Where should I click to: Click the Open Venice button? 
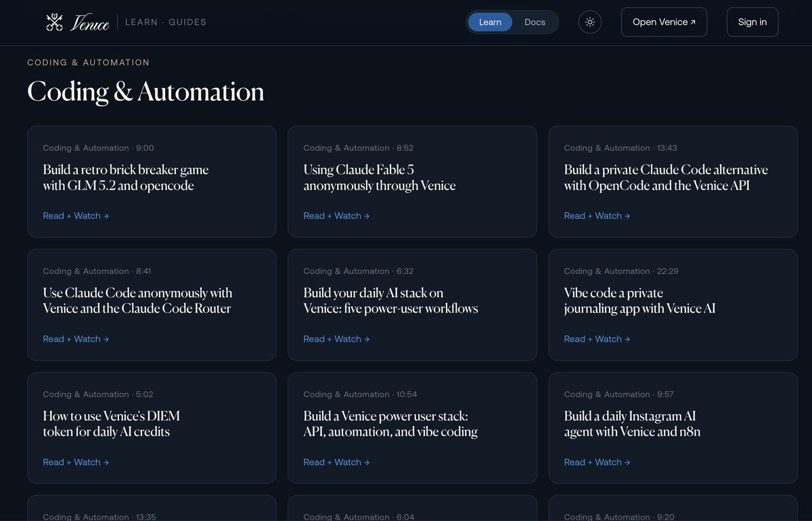(x=664, y=22)
